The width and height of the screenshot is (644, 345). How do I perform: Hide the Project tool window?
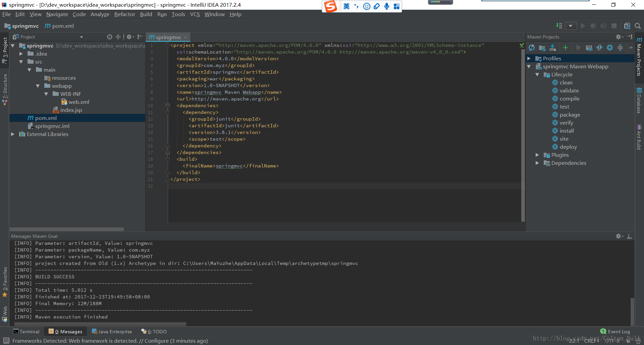tap(140, 37)
